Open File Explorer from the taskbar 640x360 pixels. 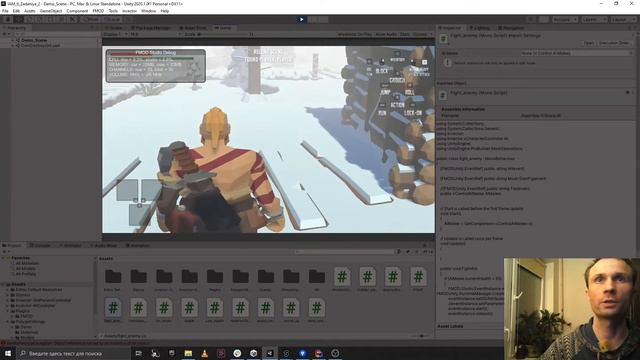click(188, 353)
